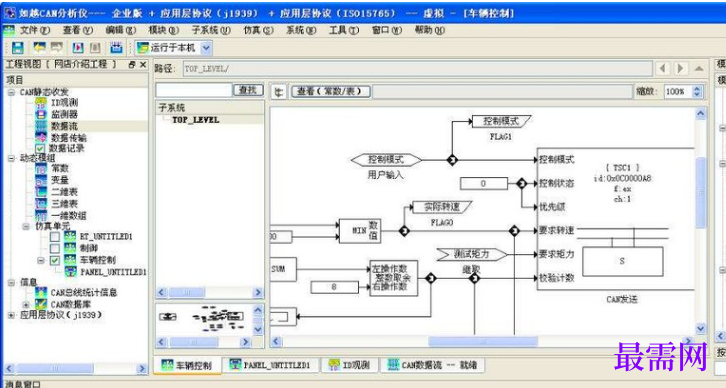Click the diagram vertical scrollbar thumb
Viewport: 726px width, 388px height.
tap(701, 192)
